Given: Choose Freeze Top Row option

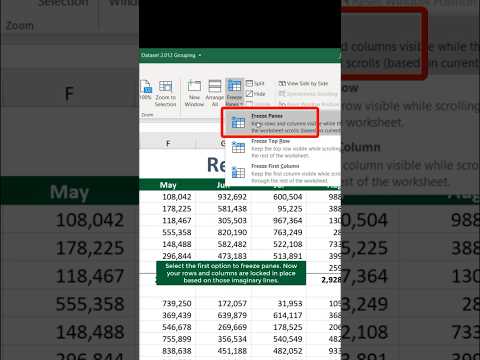Looking at the screenshot, I should tap(283, 148).
